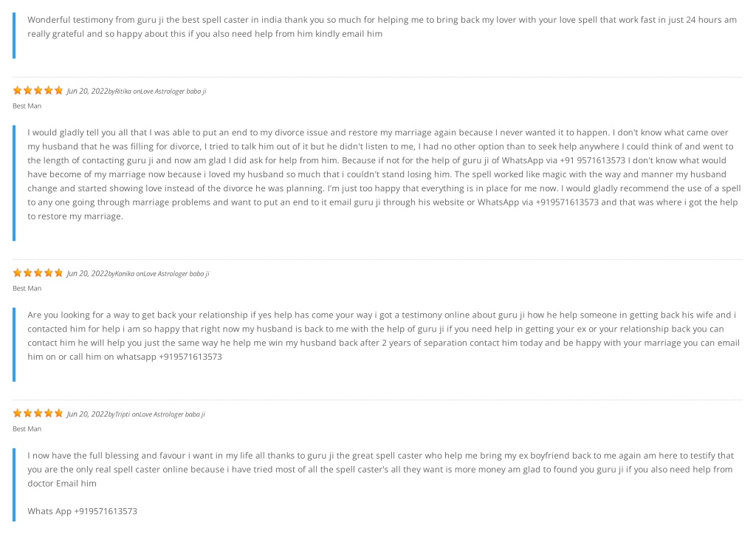Click the fifth star in Ritika's rating
756x534 pixels.
[59, 90]
